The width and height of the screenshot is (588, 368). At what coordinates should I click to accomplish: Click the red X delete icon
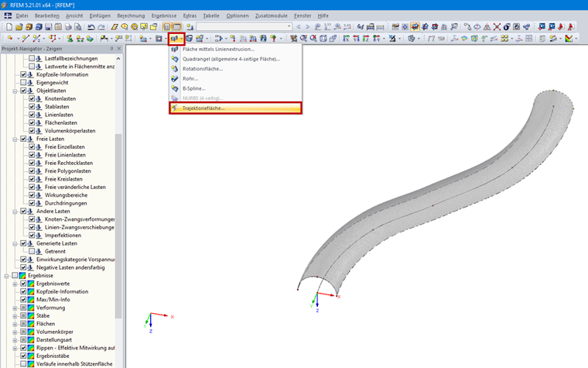point(497,26)
